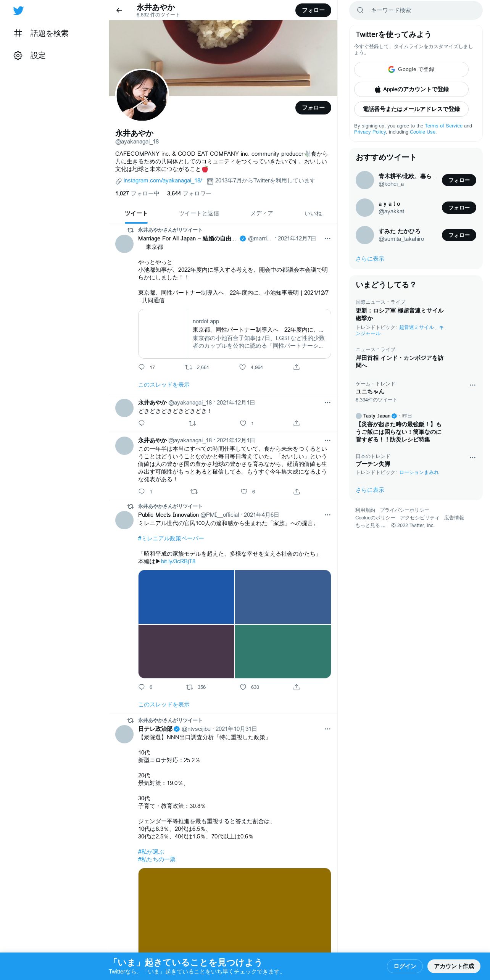490x980 pixels.
Task: Reply to the Marriage For All Japan tweet
Action: click(x=142, y=367)
